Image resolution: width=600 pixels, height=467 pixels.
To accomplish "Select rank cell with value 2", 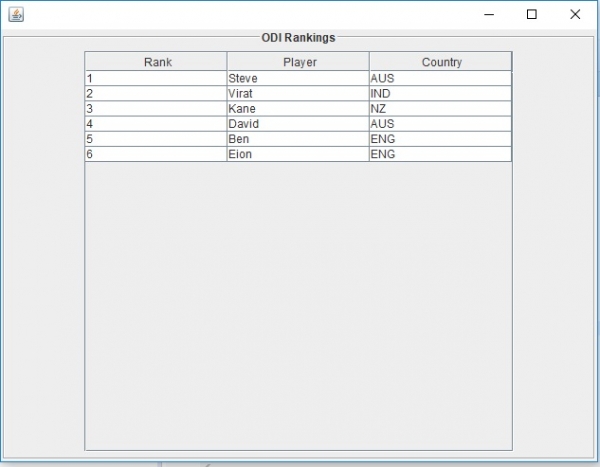I will click(156, 94).
